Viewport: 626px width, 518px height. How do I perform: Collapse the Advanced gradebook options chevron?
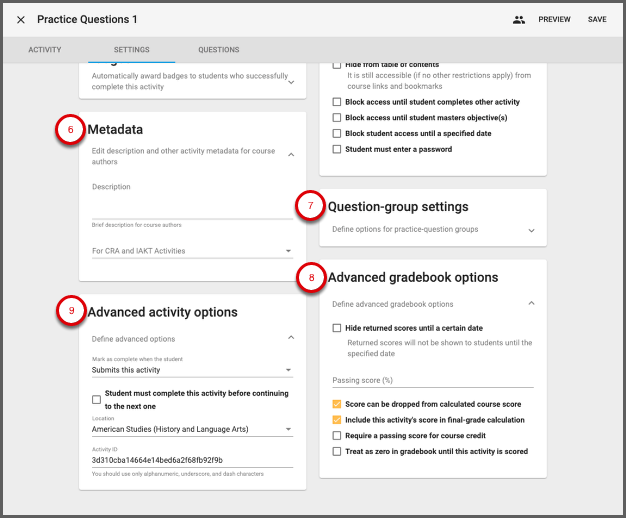click(531, 303)
